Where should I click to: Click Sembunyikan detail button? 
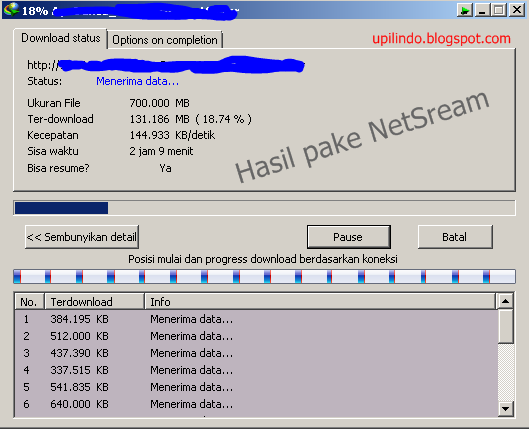click(82, 237)
